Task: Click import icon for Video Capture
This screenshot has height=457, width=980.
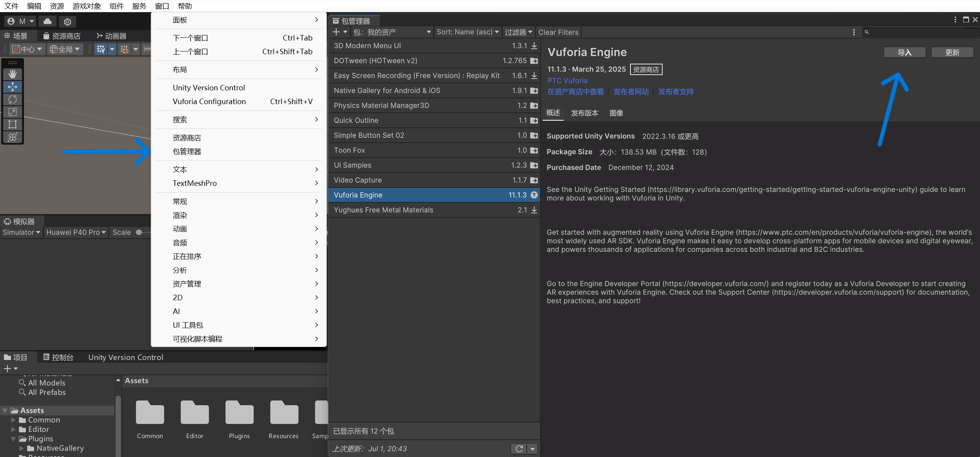Action: [534, 180]
